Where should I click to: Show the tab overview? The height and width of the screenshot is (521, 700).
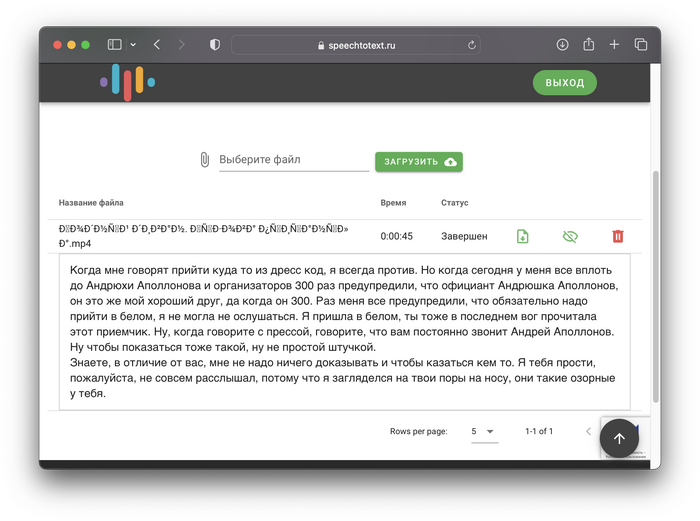pos(641,45)
